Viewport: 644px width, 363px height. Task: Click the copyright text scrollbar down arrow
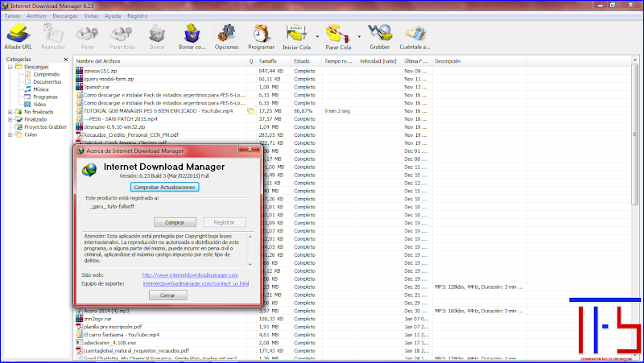click(x=250, y=265)
